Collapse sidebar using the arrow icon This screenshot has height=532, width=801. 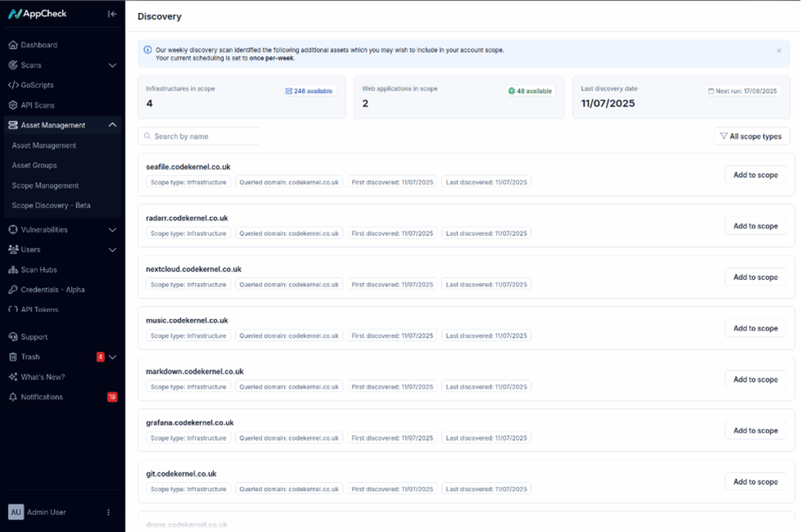click(x=112, y=14)
